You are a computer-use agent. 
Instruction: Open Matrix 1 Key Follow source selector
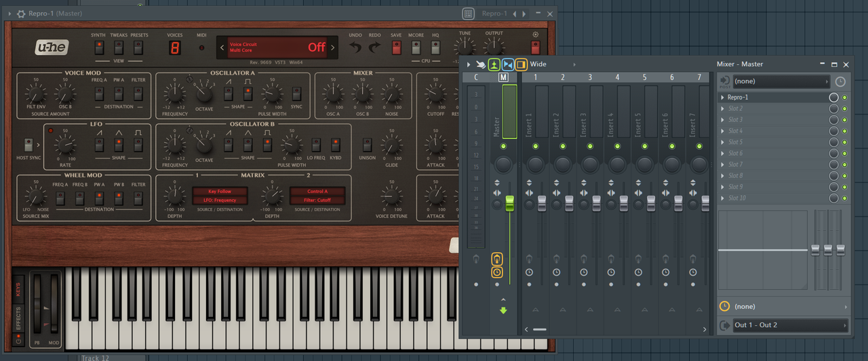click(220, 192)
